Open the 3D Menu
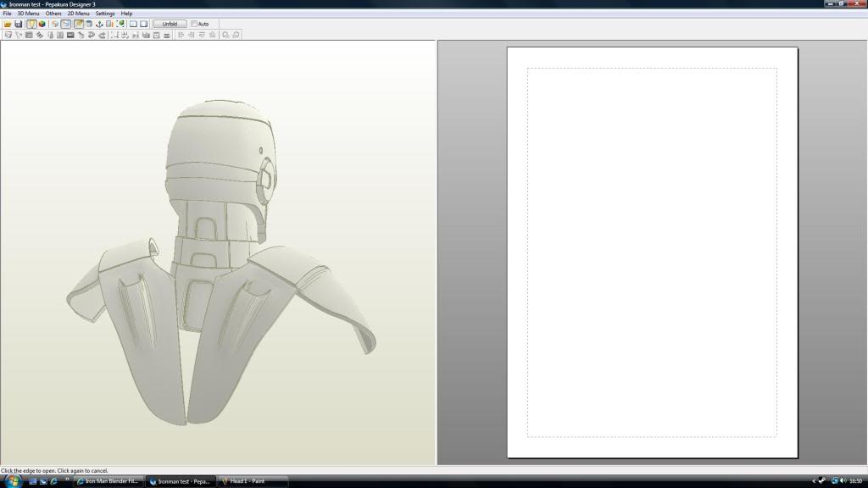The image size is (868, 488). click(x=28, y=14)
